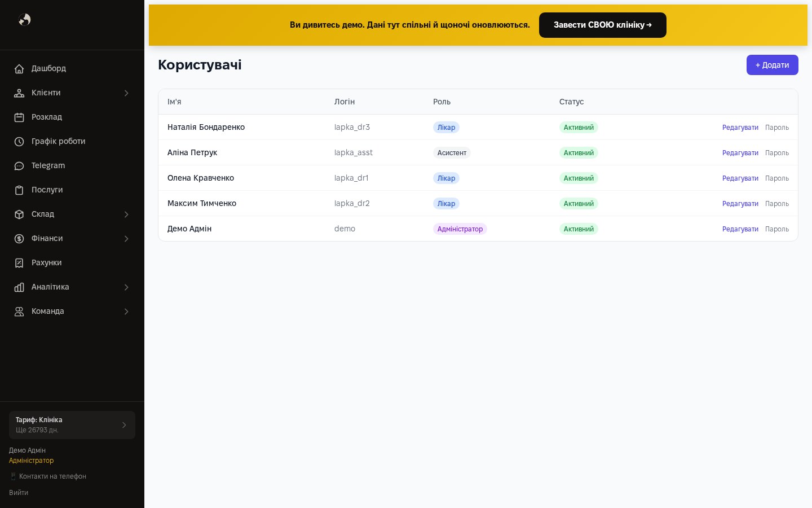Edit user Максим Тимченко
The width and height of the screenshot is (812, 508).
[x=740, y=204]
